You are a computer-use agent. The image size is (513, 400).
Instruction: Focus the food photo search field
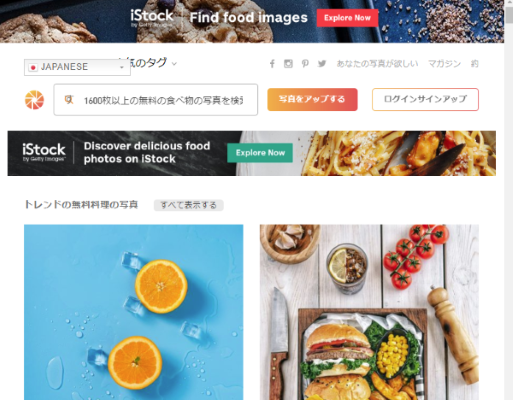[156, 100]
